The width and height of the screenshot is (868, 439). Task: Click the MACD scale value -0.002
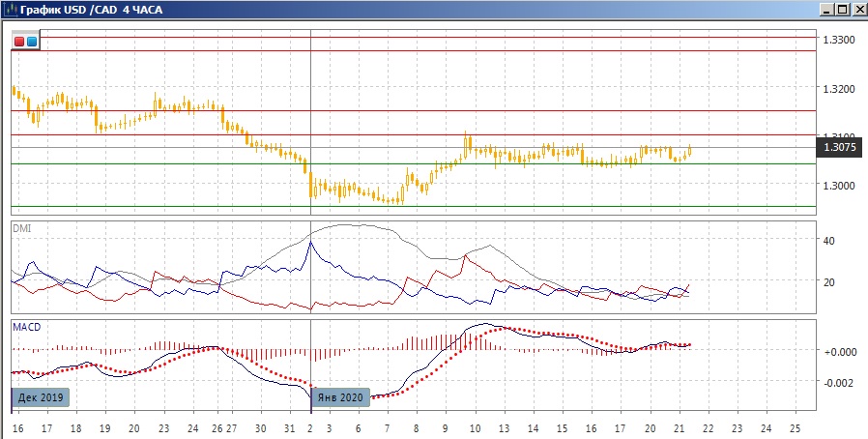pos(840,383)
